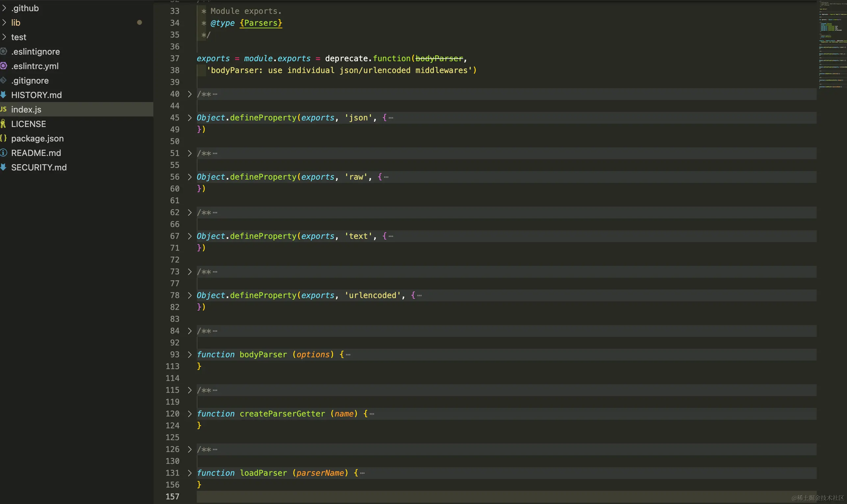Open the .eslintignore file

(x=35, y=52)
